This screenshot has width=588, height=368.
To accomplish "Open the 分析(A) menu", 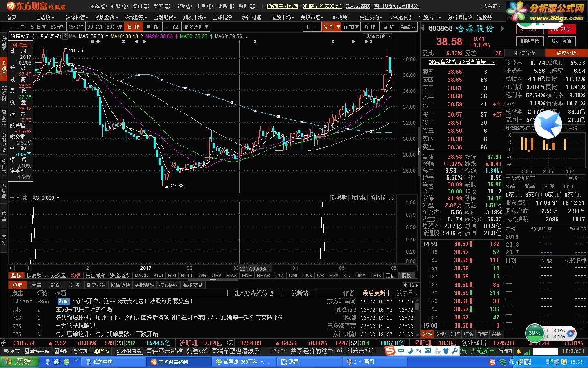I will (183, 6).
